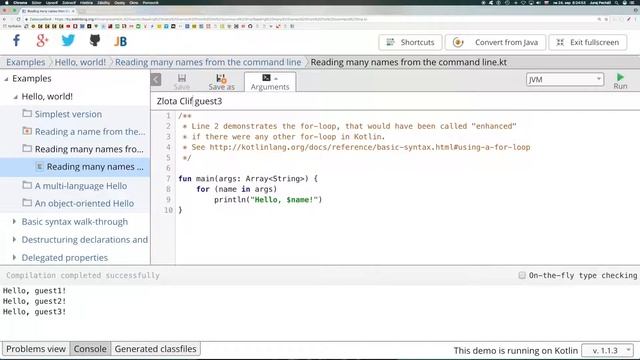The width and height of the screenshot is (640, 360).
Task: Collapse the sidebar with the arrow button
Action: [156, 80]
